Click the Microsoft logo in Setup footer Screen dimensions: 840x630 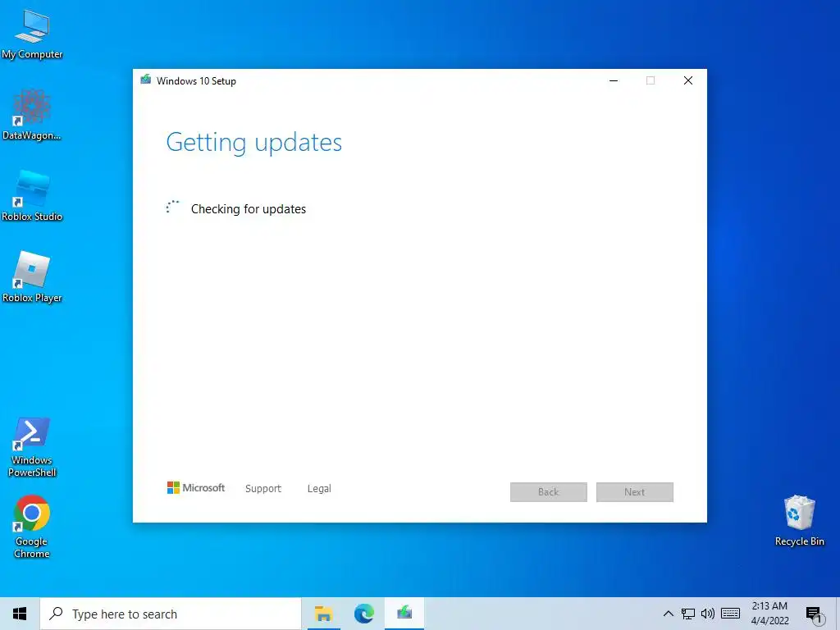(196, 487)
